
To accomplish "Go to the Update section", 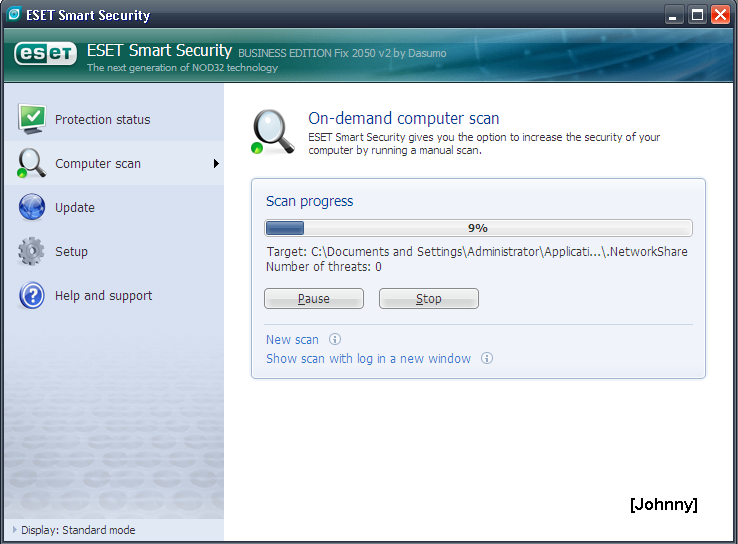I will pyautogui.click(x=114, y=207).
